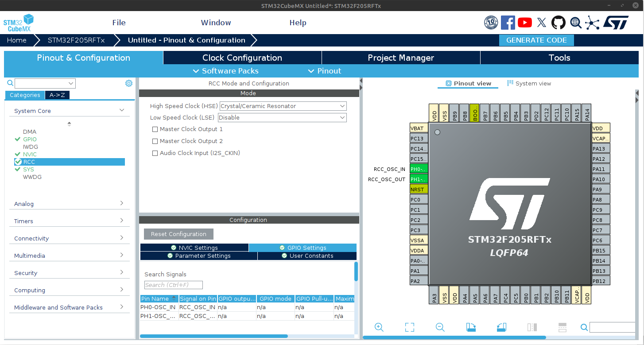This screenshot has height=345, width=644.
Task: Click the zoom in magnifier icon
Action: click(379, 327)
